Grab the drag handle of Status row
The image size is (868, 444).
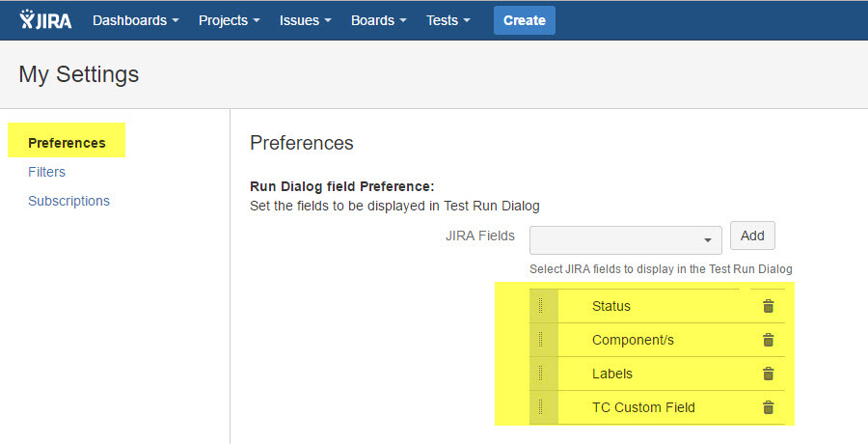(x=541, y=306)
